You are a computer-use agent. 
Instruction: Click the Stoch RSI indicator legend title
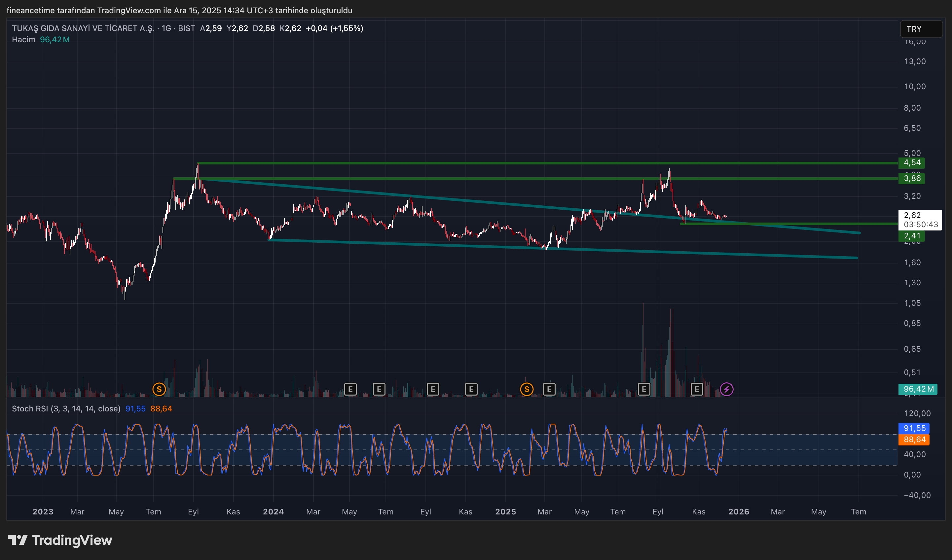point(66,408)
